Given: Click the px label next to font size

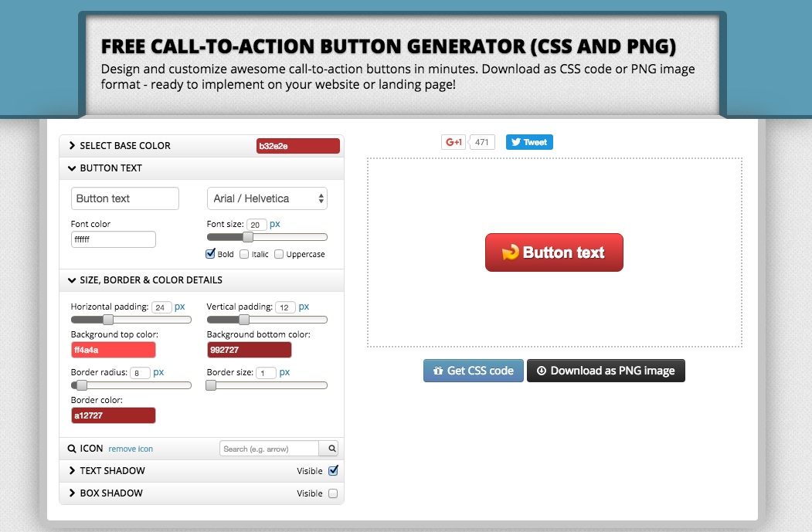Looking at the screenshot, I should [x=276, y=224].
